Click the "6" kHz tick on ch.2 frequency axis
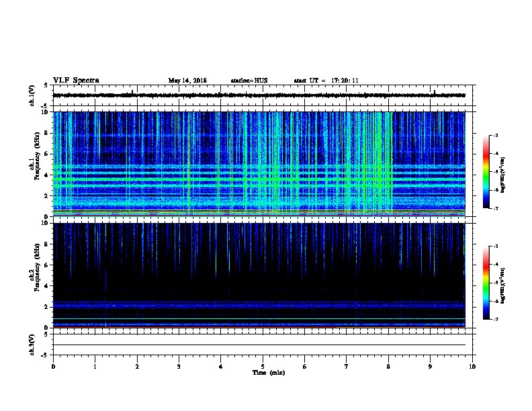Screen dimensions: 532x411 46,265
